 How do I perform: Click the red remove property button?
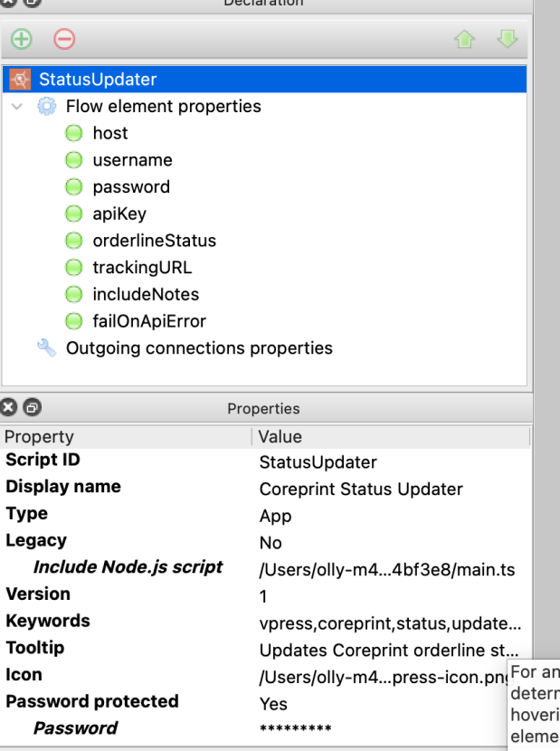coord(64,40)
